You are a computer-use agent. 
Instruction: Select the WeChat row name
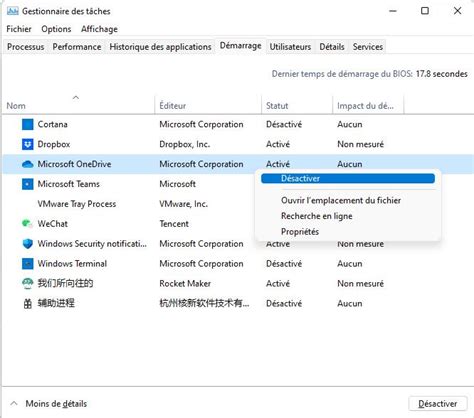(x=53, y=224)
